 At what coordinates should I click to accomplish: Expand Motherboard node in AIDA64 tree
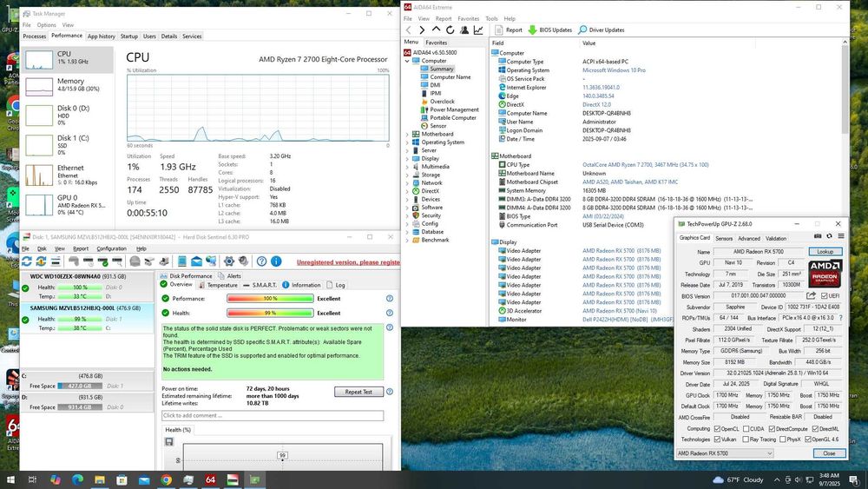(408, 134)
